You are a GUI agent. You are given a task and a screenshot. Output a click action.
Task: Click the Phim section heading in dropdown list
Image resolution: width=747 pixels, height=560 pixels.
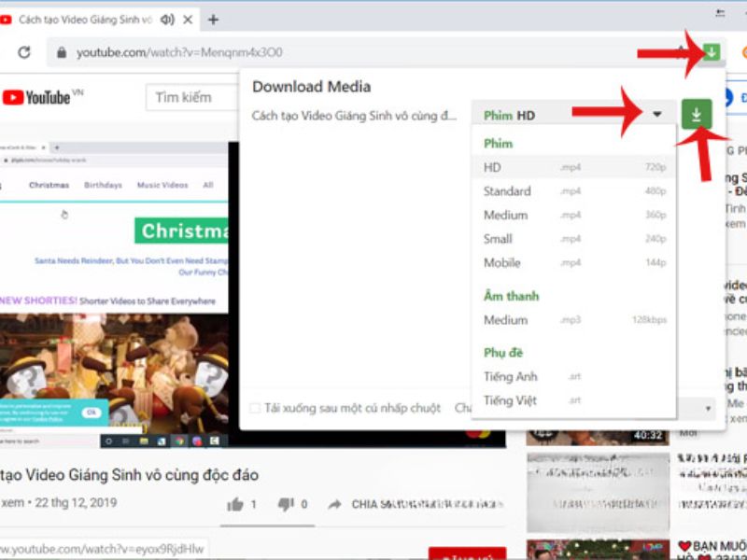click(499, 144)
